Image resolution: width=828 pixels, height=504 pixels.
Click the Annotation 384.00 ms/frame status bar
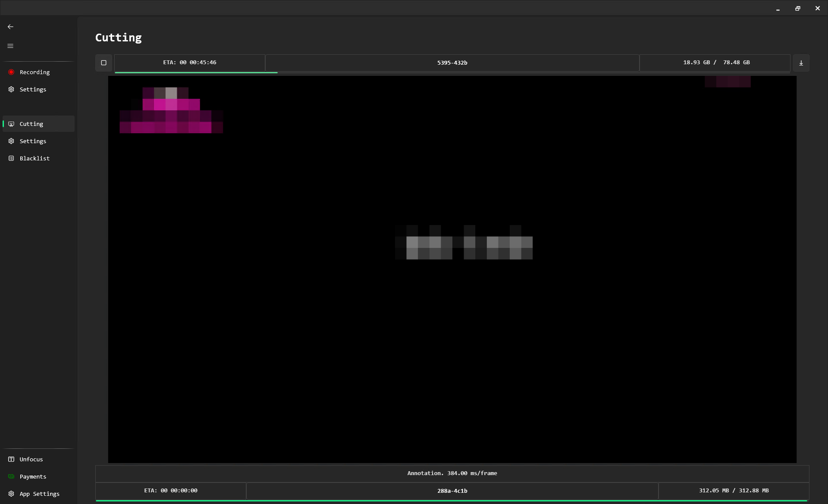452,473
